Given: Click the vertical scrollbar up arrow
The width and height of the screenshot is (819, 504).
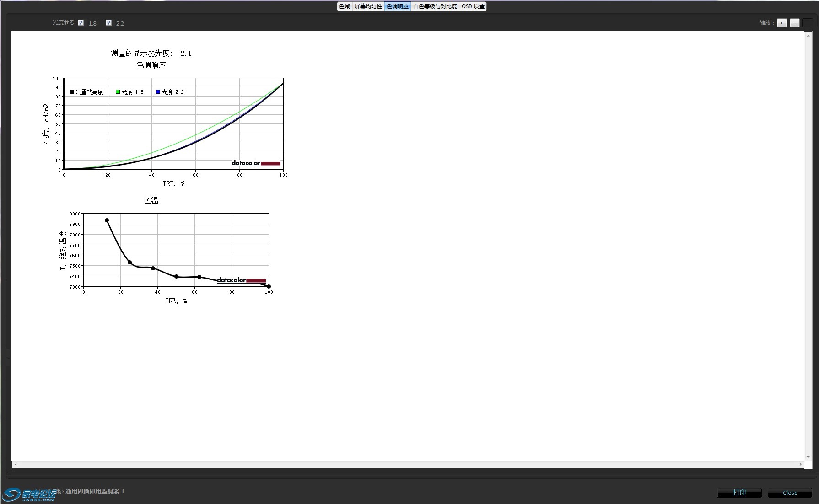Looking at the screenshot, I should click(x=808, y=34).
